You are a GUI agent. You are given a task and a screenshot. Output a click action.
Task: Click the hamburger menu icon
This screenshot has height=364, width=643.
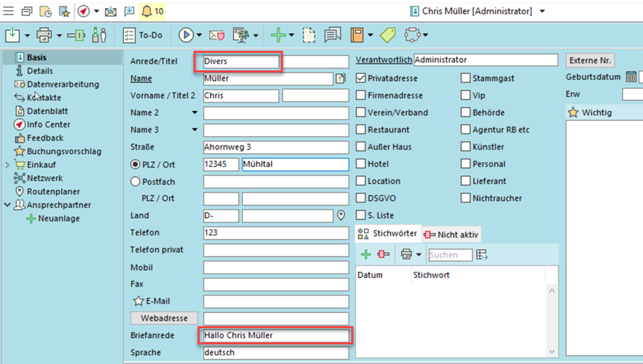point(9,11)
